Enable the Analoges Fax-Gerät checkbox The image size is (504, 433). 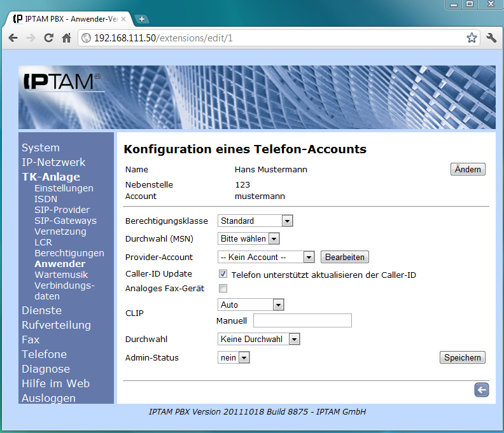pyautogui.click(x=223, y=289)
